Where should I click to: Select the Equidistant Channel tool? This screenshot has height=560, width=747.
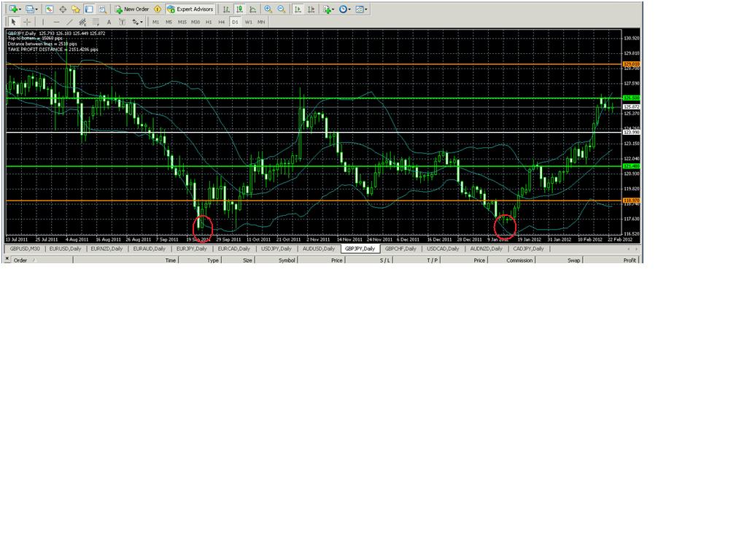(x=82, y=22)
